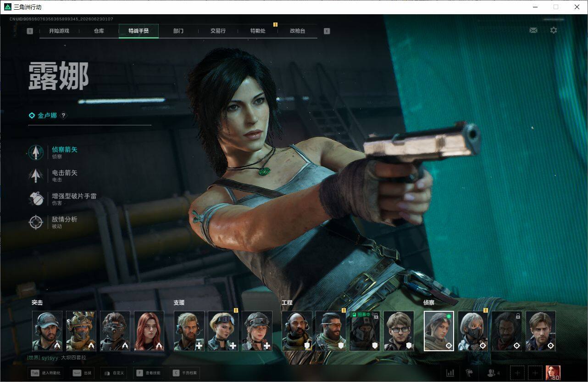Select the assault operator in camo helmet and mask
The height and width of the screenshot is (382, 588).
coord(81,331)
